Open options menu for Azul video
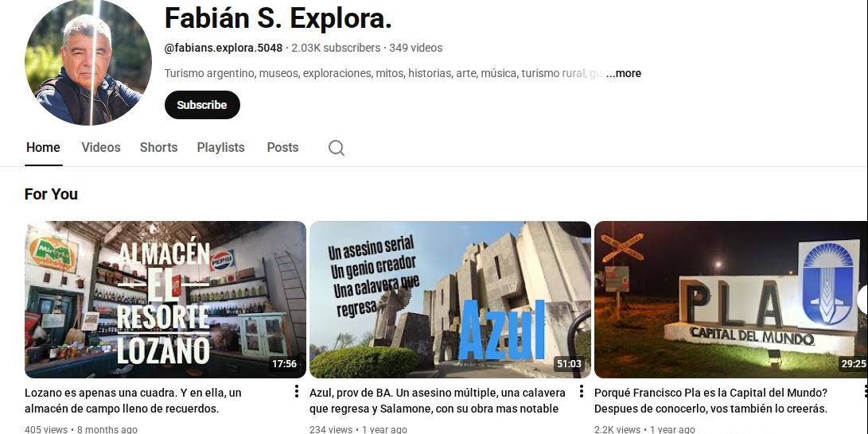The width and height of the screenshot is (868, 434). click(582, 391)
